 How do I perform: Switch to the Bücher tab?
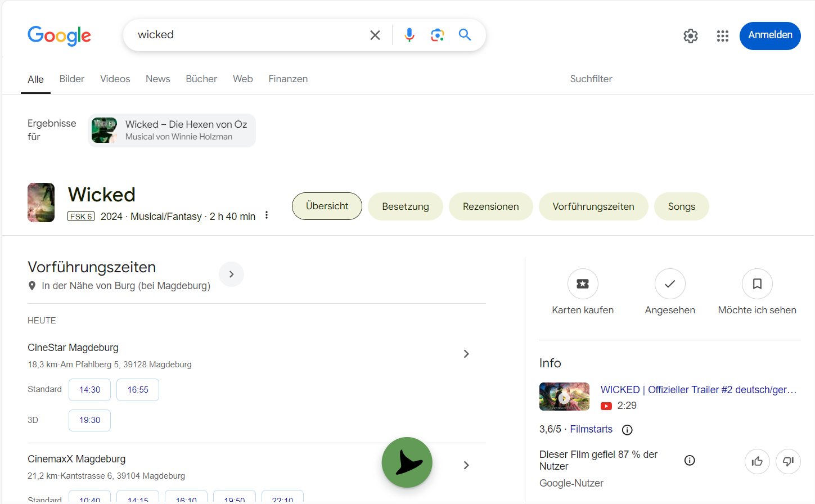click(x=201, y=79)
